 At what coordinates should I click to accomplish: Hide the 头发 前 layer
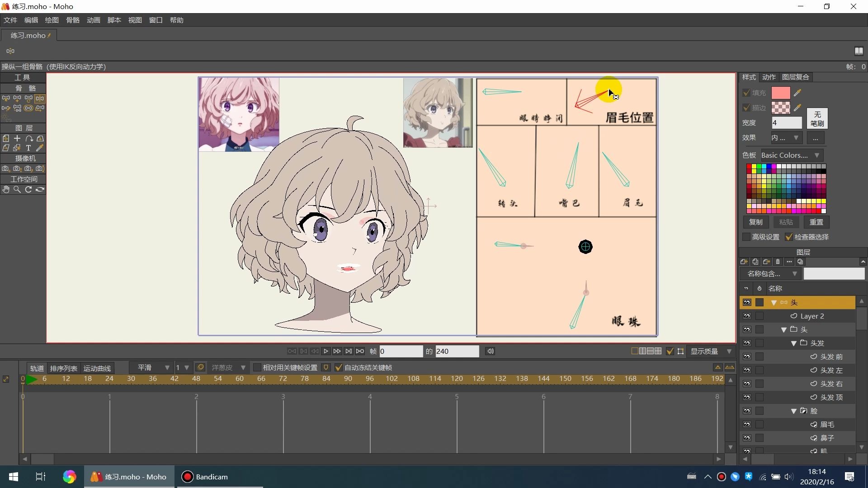[x=747, y=357]
